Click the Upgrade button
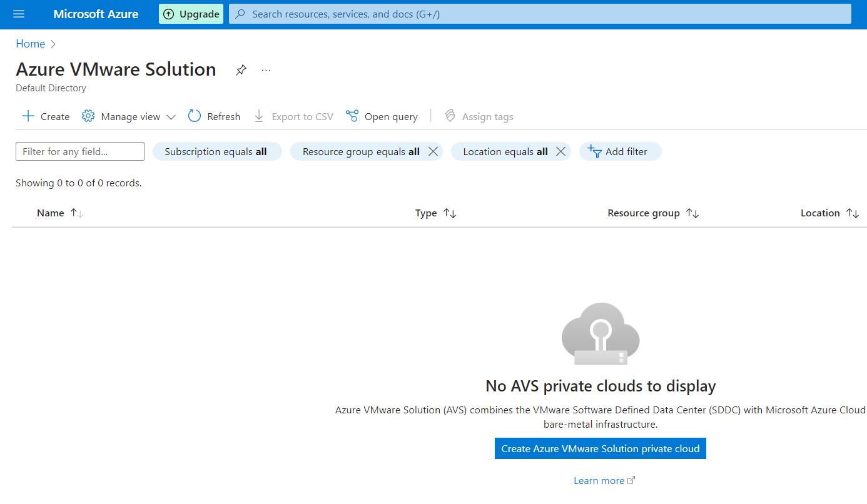Viewport: 867px width, 504px height. coord(191,14)
